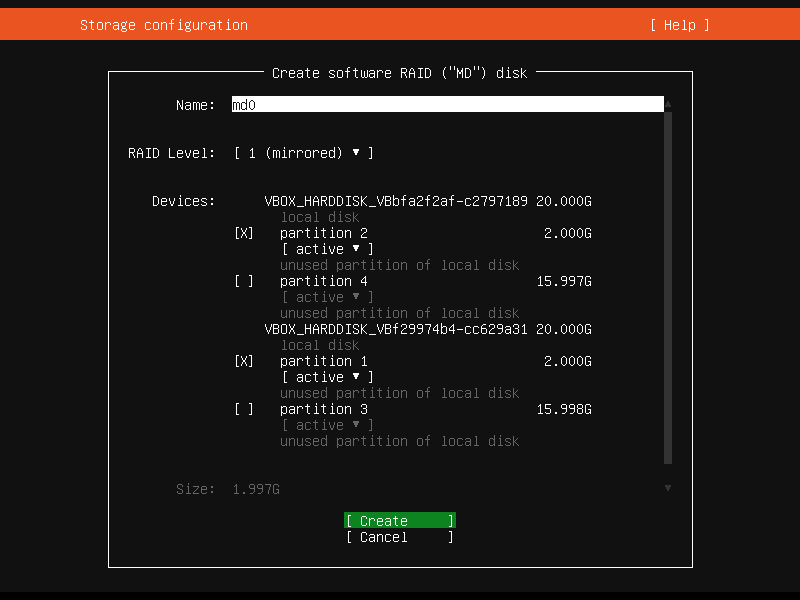Viewport: 800px width, 600px height.
Task: Open active dropdown under partition 2
Action: point(328,249)
